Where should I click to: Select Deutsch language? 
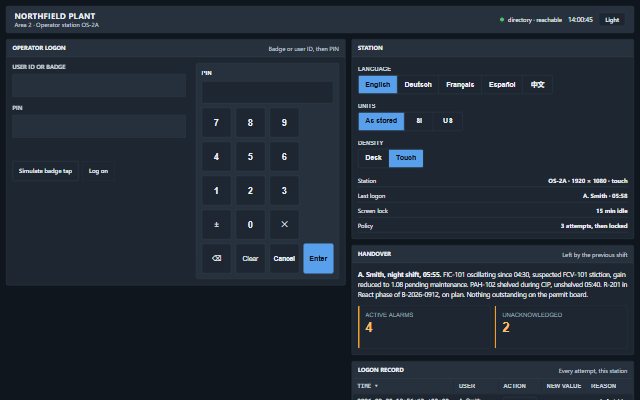(418, 84)
